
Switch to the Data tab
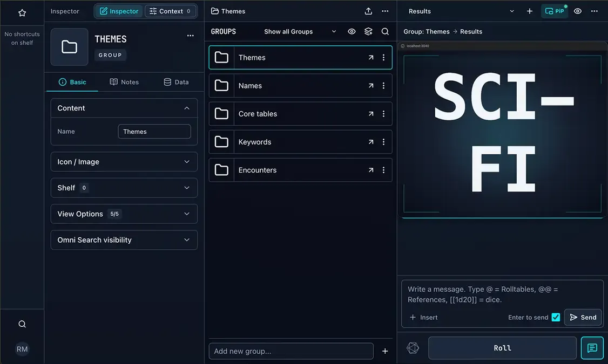176,82
